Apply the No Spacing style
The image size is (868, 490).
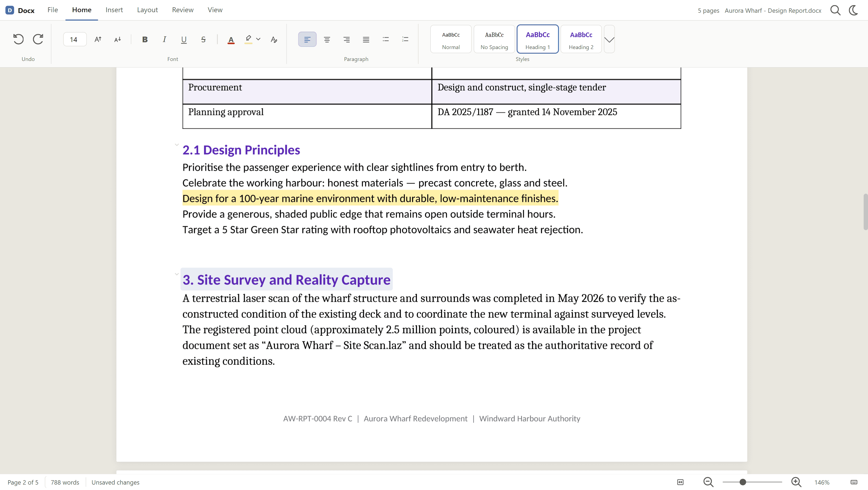coord(494,39)
